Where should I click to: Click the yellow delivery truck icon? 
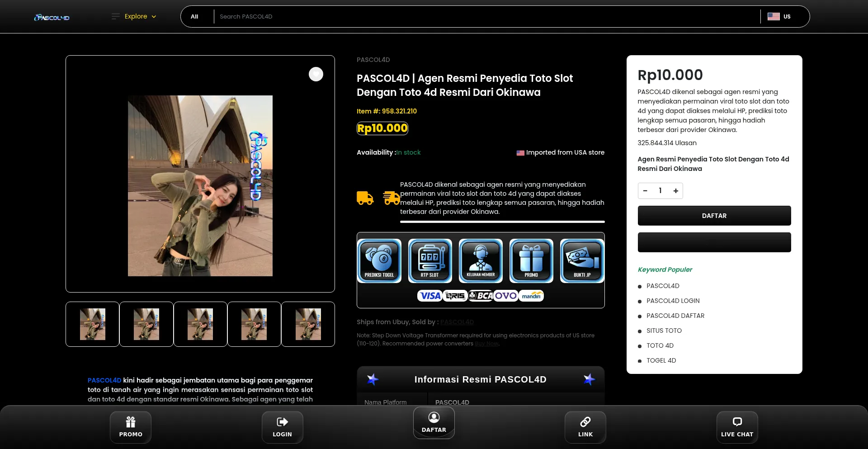tap(365, 198)
